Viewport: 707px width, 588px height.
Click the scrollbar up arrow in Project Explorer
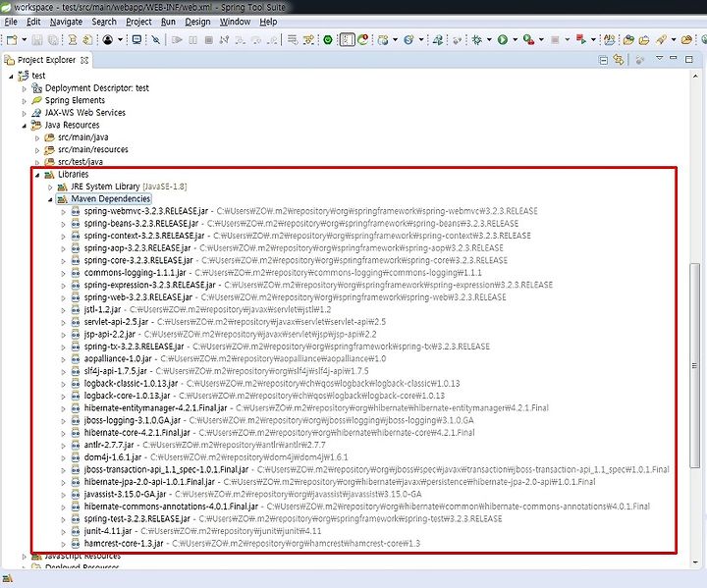694,77
